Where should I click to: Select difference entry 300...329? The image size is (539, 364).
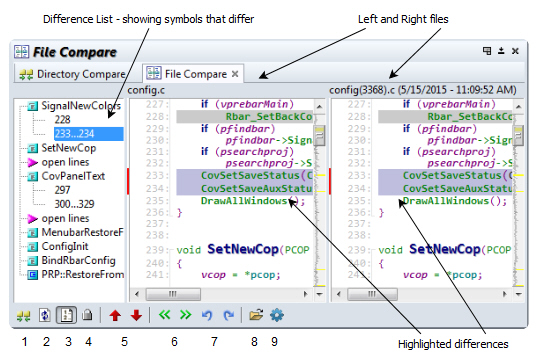pos(74,204)
